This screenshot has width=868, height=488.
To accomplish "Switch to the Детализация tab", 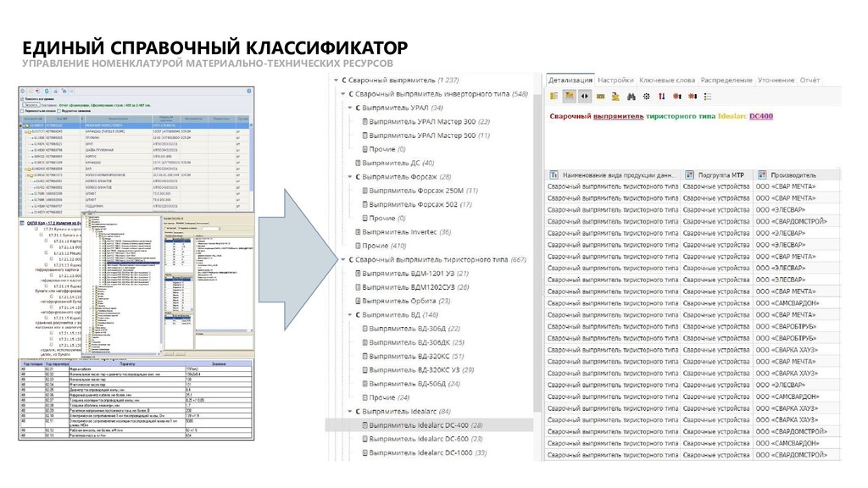I will click(x=570, y=80).
